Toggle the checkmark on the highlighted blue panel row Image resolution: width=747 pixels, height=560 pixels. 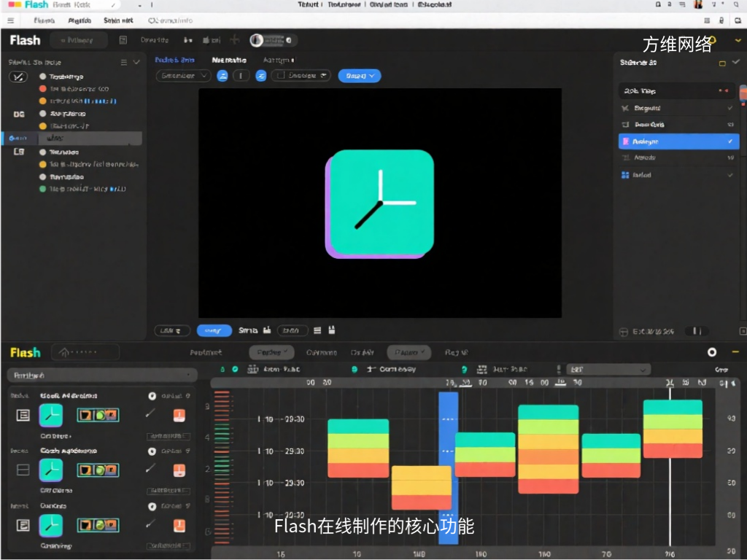click(730, 141)
